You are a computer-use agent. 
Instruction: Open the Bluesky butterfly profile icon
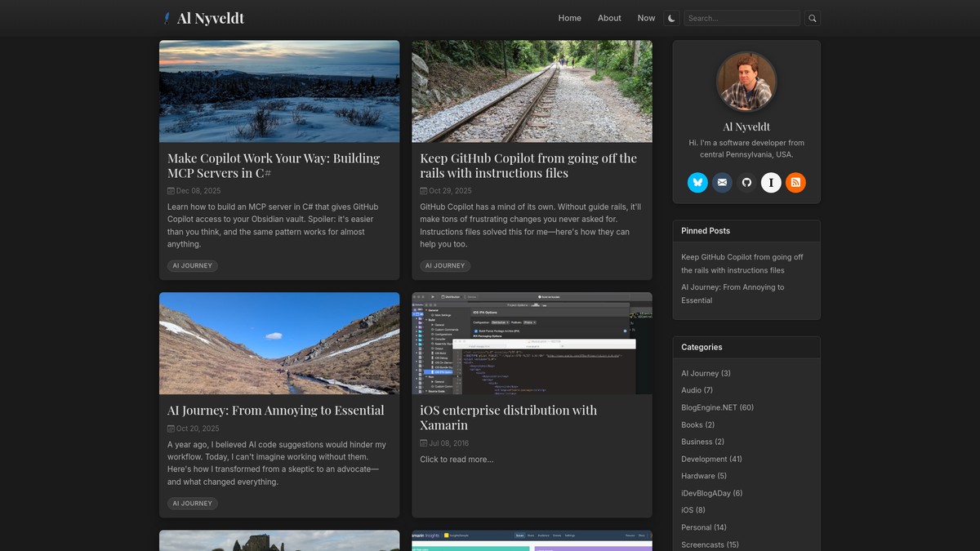pyautogui.click(x=697, y=183)
